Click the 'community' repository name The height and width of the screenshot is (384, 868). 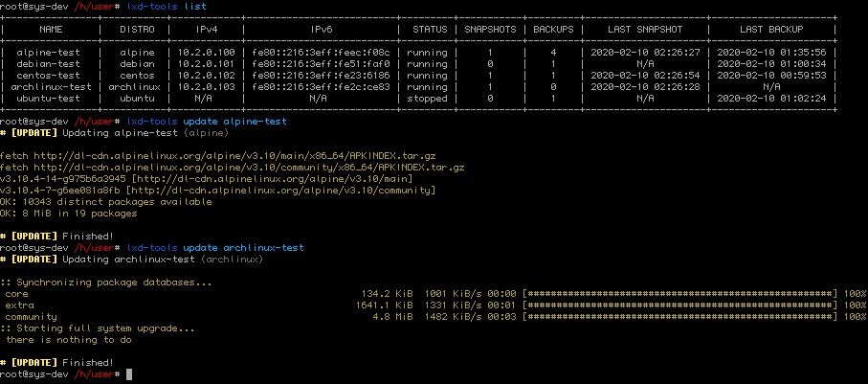click(x=31, y=317)
